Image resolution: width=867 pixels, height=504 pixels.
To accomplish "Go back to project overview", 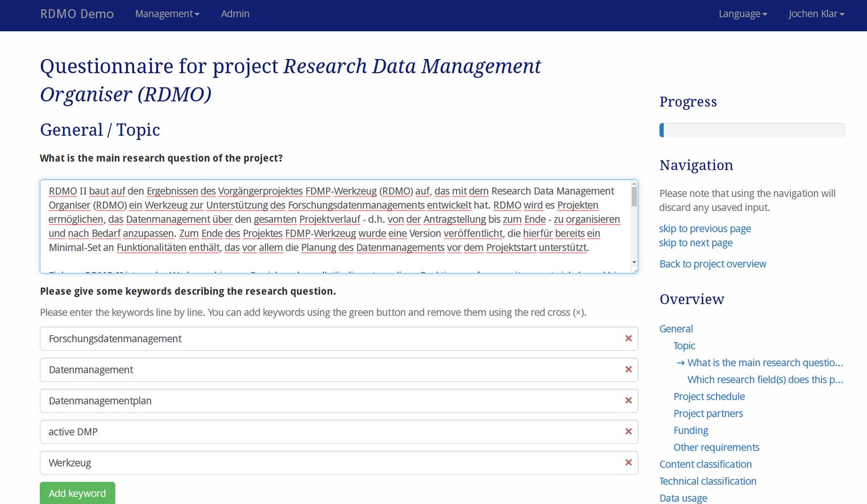I will 713,264.
